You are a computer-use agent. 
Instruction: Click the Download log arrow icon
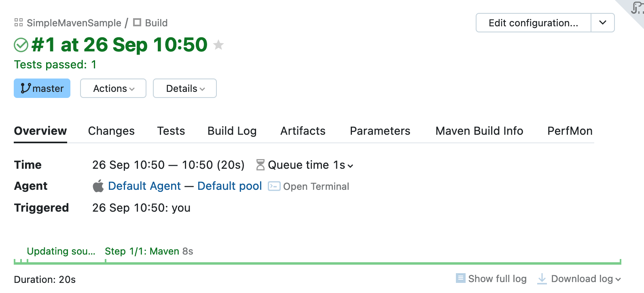pyautogui.click(x=542, y=278)
